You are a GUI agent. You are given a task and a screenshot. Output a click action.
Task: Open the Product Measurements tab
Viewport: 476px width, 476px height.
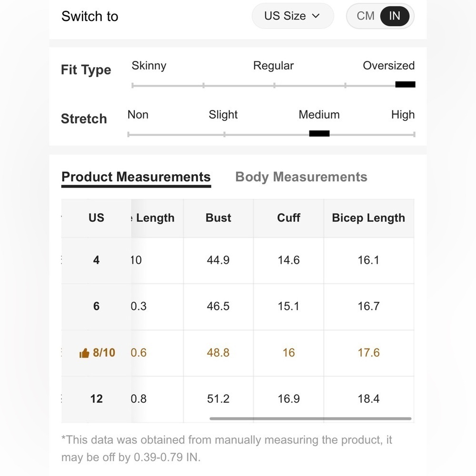coord(136,177)
